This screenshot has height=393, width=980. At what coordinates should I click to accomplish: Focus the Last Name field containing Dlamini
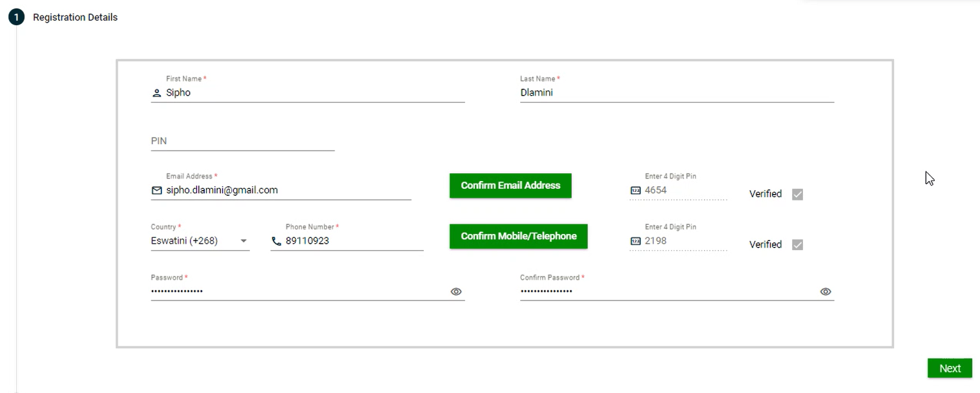pos(676,92)
